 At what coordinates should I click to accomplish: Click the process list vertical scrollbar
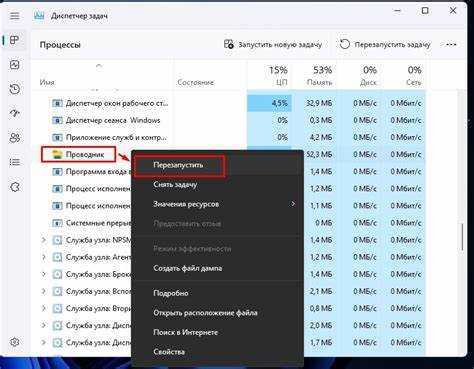point(462,237)
